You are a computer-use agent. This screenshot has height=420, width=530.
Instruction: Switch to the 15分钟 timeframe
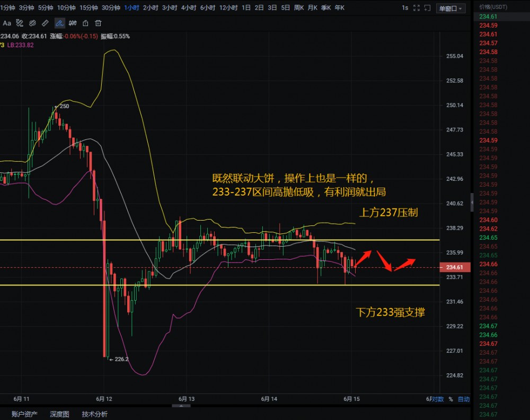click(x=89, y=8)
